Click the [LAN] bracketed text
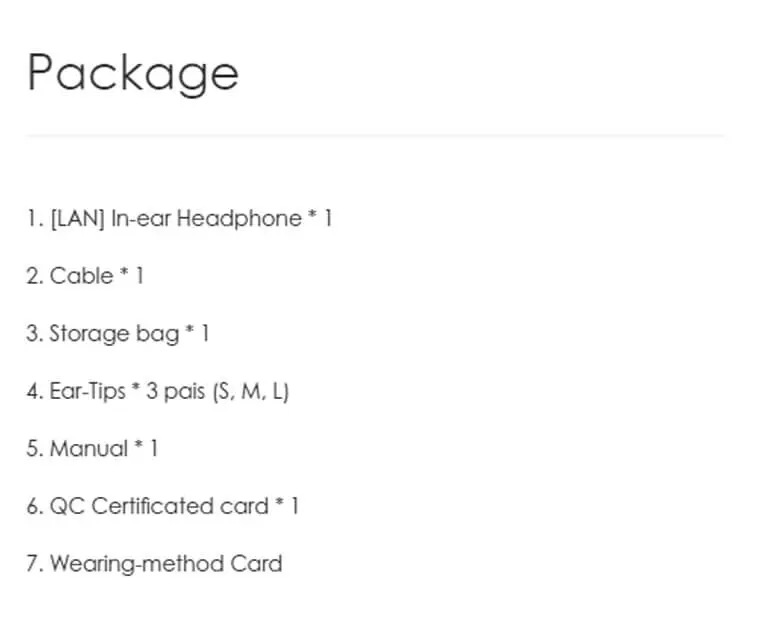The image size is (764, 636). click(77, 218)
